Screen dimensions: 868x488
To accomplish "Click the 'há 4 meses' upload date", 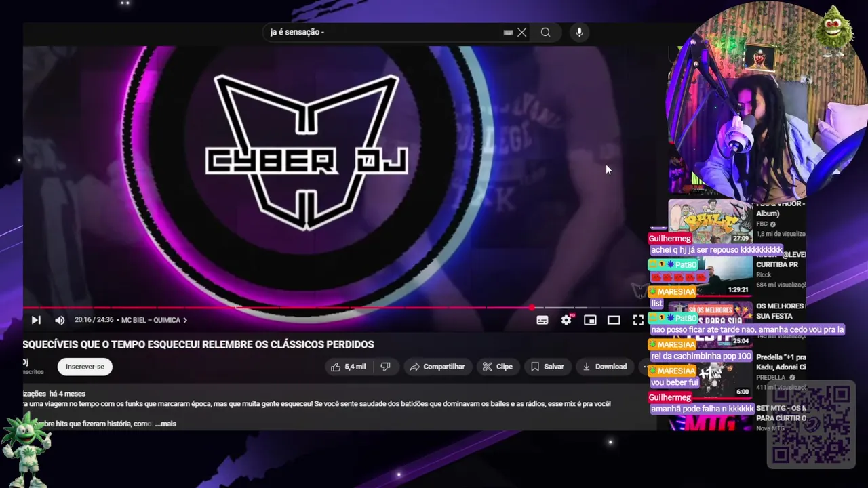I will pos(67,394).
